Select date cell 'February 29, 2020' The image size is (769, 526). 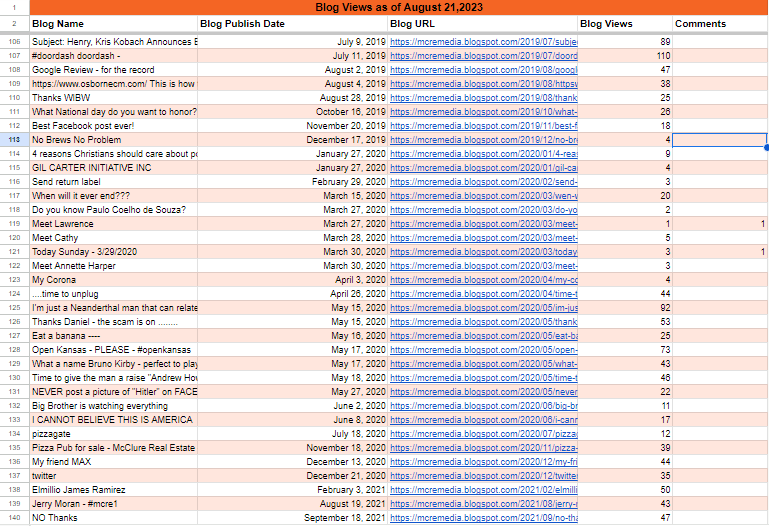[292, 182]
